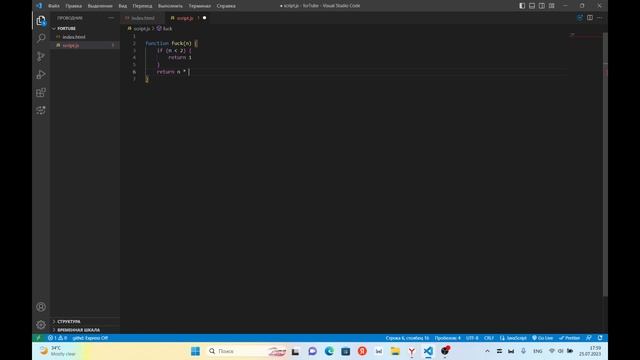640x360 pixels.
Task: Open the Windows Start menu
Action: (196, 351)
